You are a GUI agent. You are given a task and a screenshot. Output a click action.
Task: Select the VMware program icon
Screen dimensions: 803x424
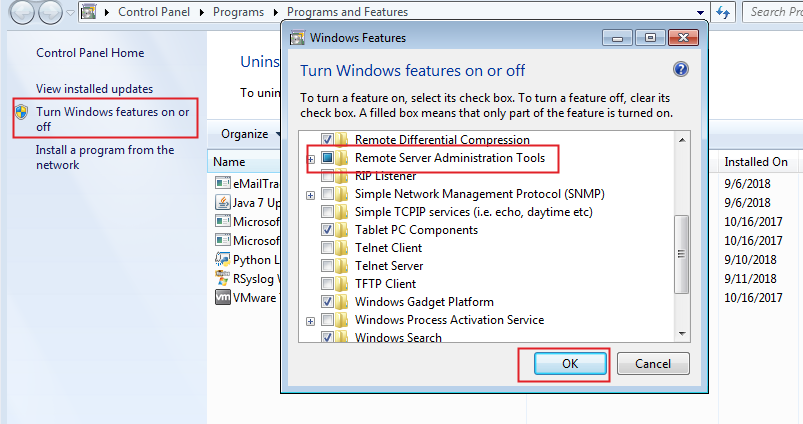coord(222,297)
